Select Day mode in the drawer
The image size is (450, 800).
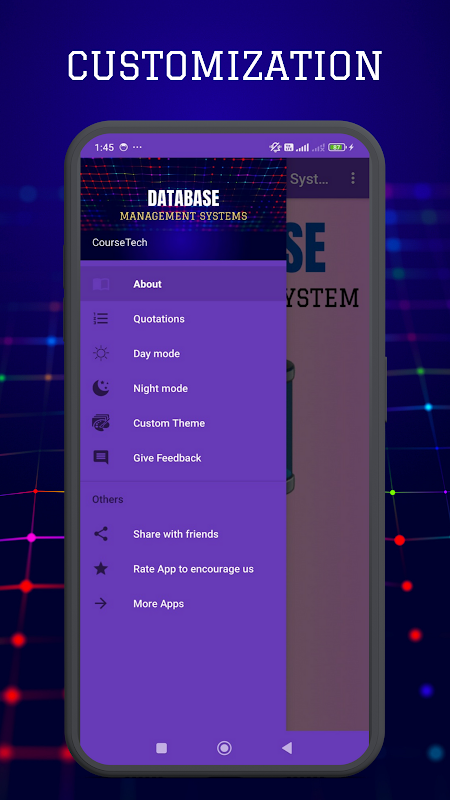(x=183, y=354)
